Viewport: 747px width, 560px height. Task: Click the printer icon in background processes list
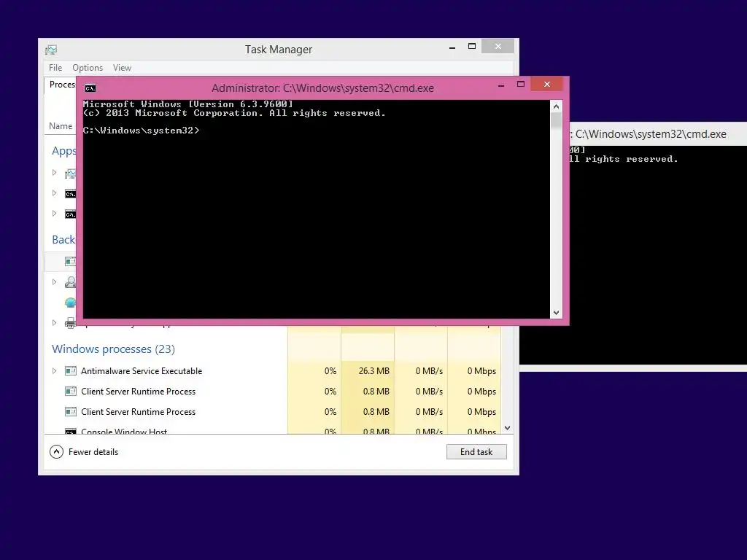point(71,323)
